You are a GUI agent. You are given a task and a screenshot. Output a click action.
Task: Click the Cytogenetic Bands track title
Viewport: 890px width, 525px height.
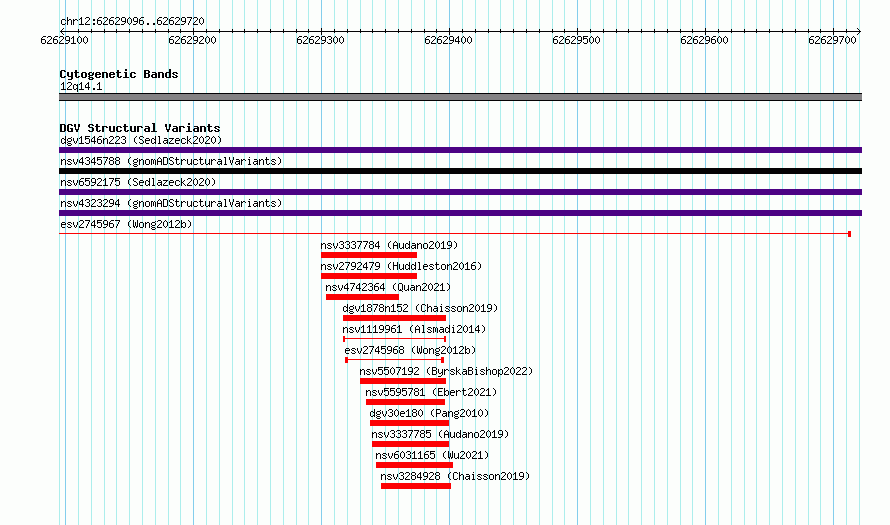click(119, 74)
